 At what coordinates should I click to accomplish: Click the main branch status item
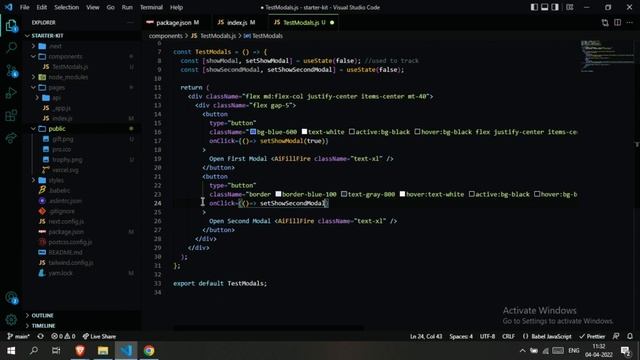click(18, 336)
